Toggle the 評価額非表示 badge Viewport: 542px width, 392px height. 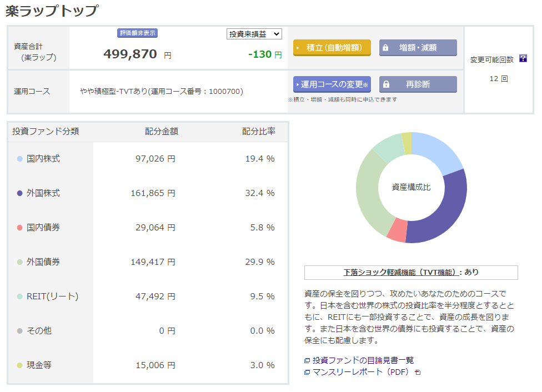tap(138, 33)
